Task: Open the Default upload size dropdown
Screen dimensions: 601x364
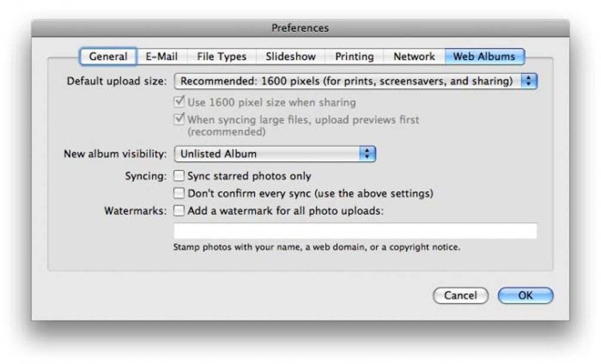Action: (346, 81)
